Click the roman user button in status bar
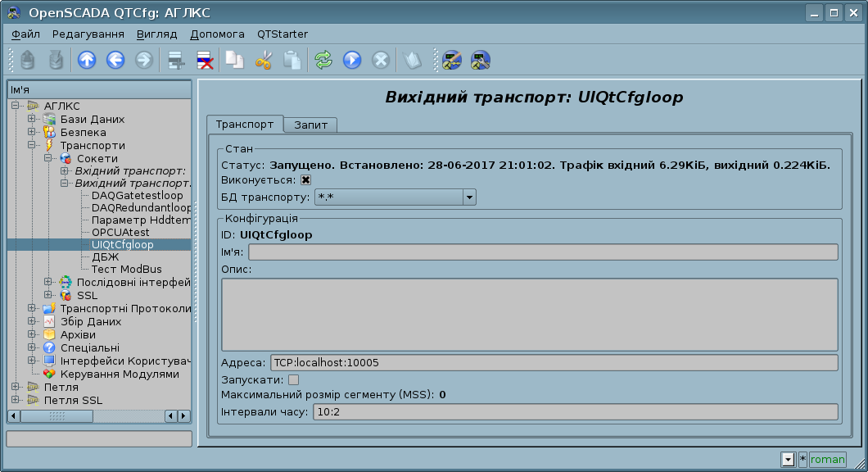868x472 pixels. tap(827, 460)
